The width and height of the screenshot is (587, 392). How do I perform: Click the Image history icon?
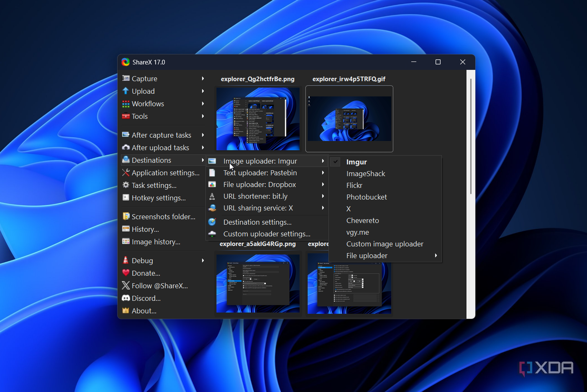tap(126, 241)
